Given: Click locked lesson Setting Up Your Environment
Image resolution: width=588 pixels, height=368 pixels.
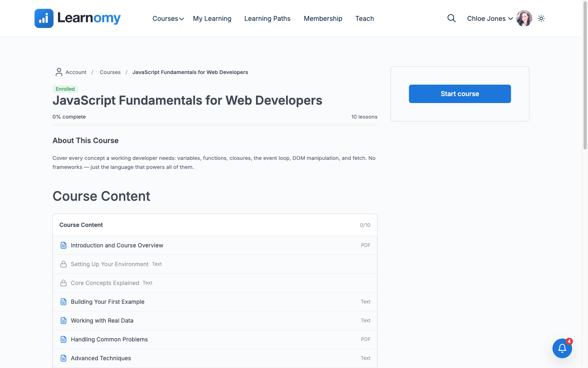Looking at the screenshot, I should pos(215,264).
